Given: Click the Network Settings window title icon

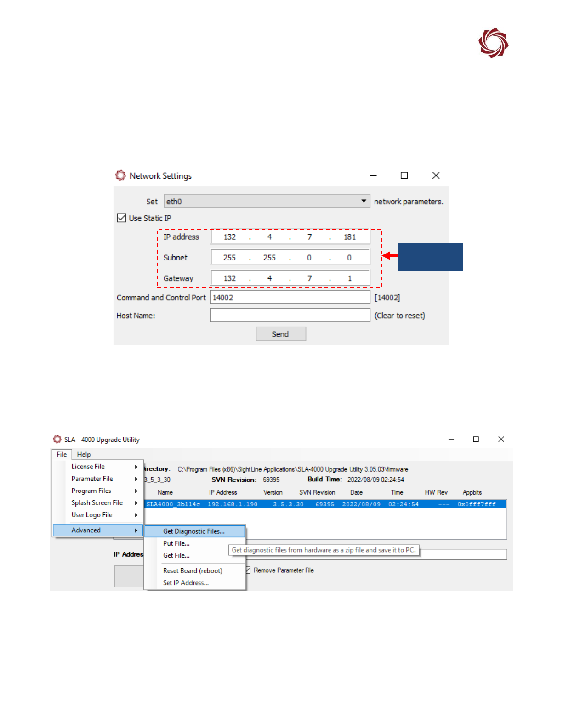Looking at the screenshot, I should [120, 175].
